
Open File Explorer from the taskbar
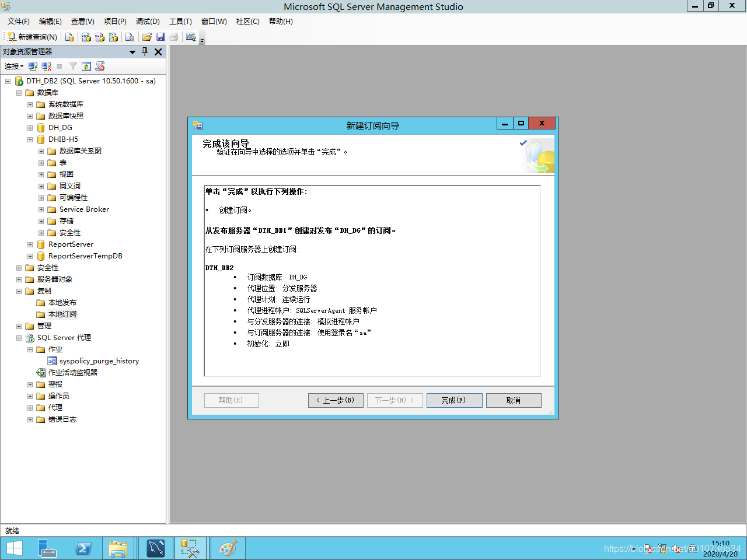(x=118, y=548)
